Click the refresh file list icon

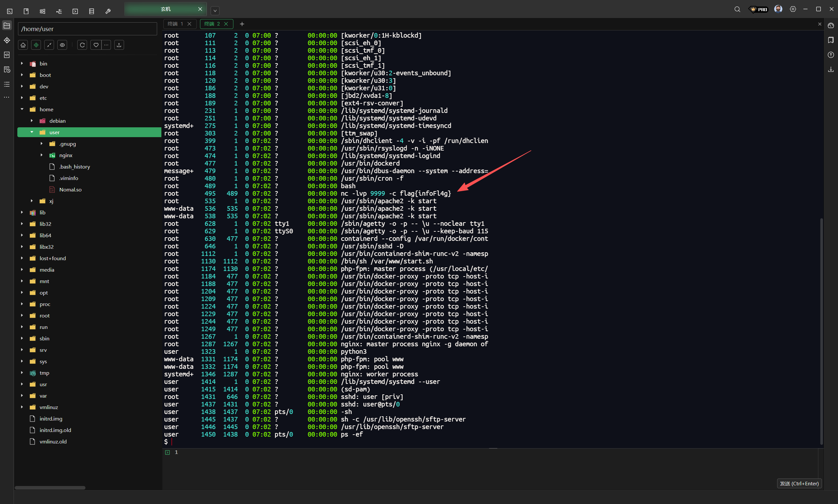(x=82, y=45)
